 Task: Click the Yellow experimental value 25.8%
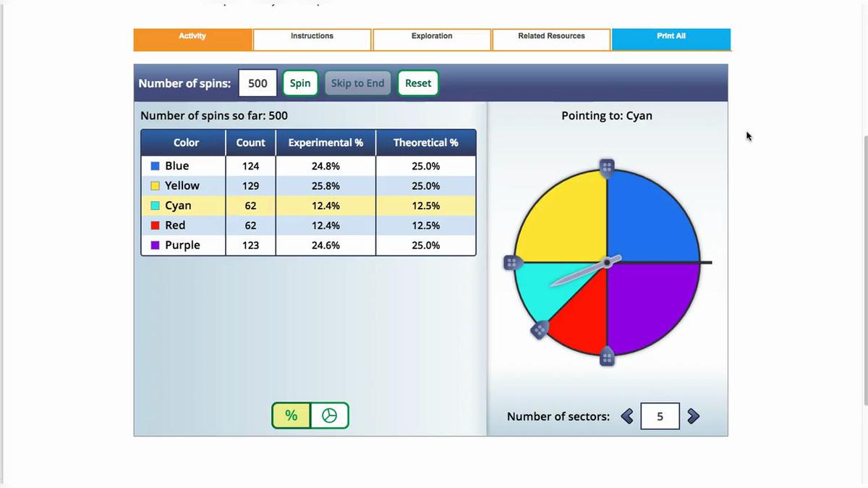click(325, 186)
